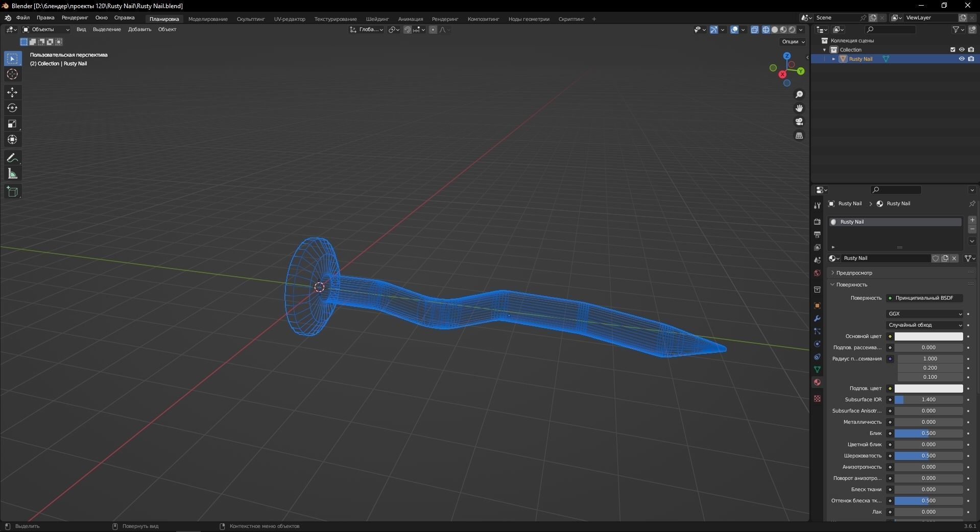Screen dimensions: 980x532
Task: Open the 'Опции' dropdown in viewport
Action: tap(793, 42)
